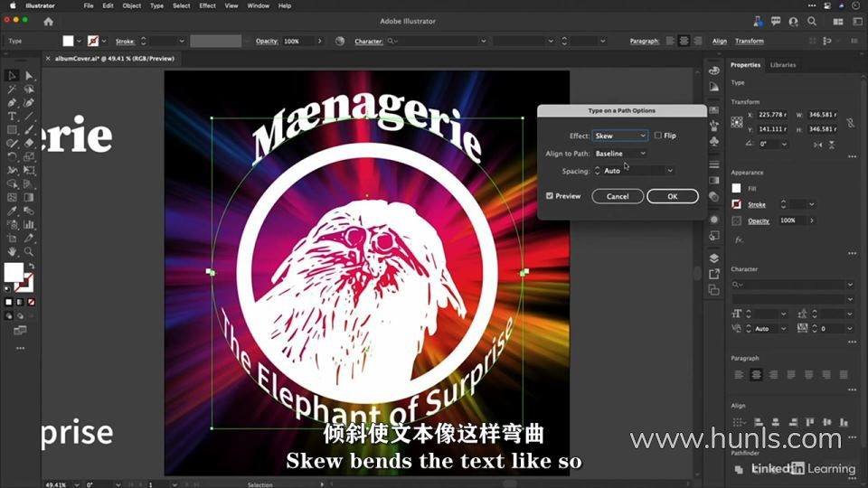Click the Recolor Artwork icon in the control bar
868x488 pixels.
pyautogui.click(x=340, y=41)
